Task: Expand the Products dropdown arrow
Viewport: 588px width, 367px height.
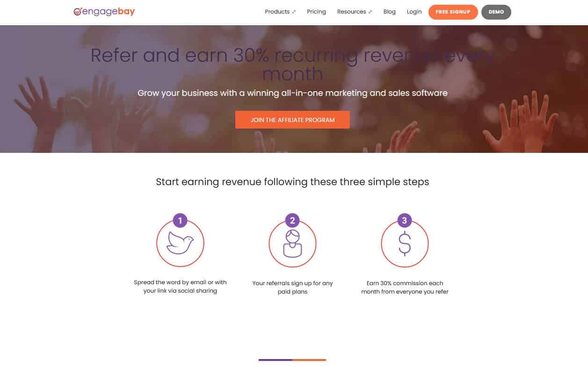Action: point(294,12)
